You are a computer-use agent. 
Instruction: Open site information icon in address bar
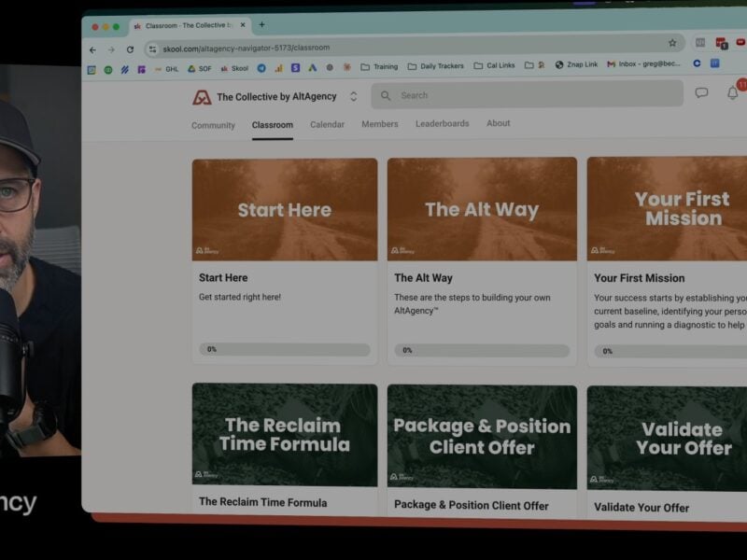152,49
